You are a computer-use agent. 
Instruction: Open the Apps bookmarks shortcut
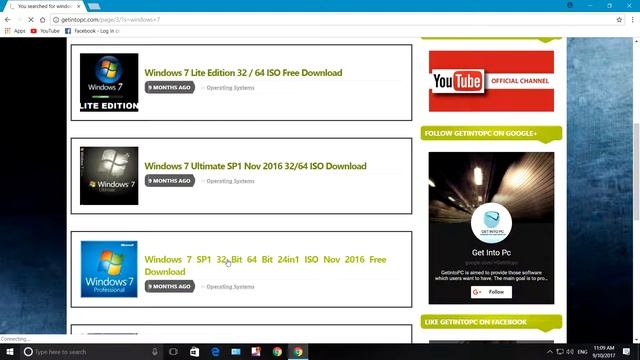click(15, 31)
